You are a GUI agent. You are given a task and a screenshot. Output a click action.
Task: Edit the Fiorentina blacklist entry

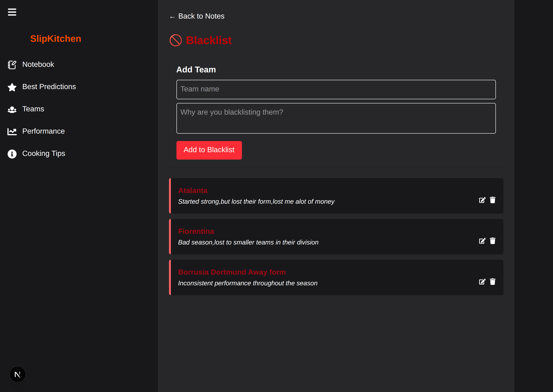point(482,241)
